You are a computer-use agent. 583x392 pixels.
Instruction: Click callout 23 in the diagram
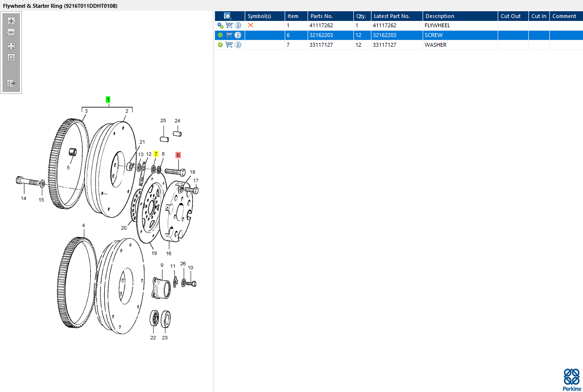(165, 338)
